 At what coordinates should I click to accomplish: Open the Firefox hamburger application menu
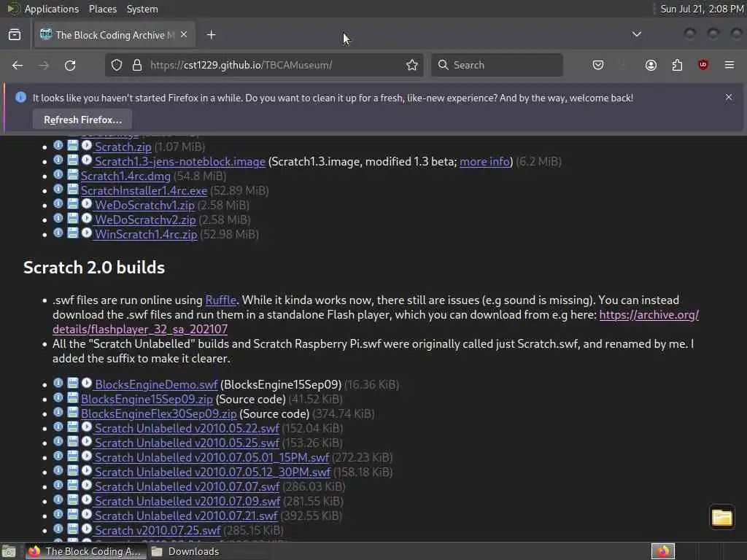click(729, 65)
